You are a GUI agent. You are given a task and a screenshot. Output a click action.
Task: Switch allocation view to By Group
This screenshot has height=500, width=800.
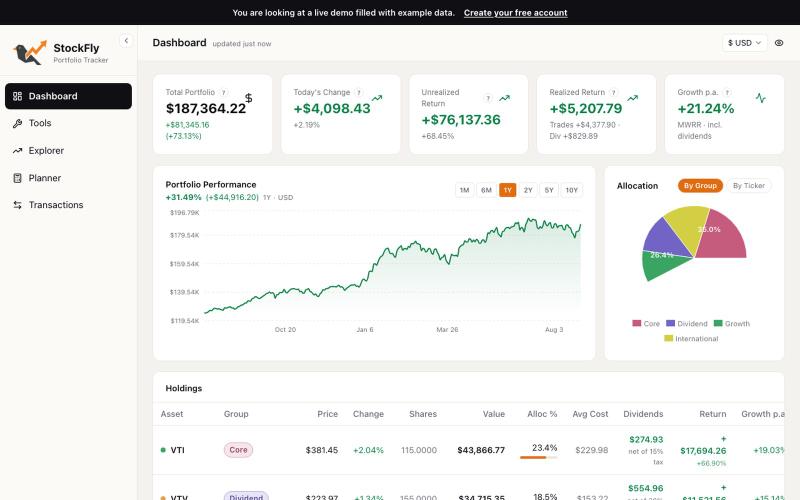700,186
